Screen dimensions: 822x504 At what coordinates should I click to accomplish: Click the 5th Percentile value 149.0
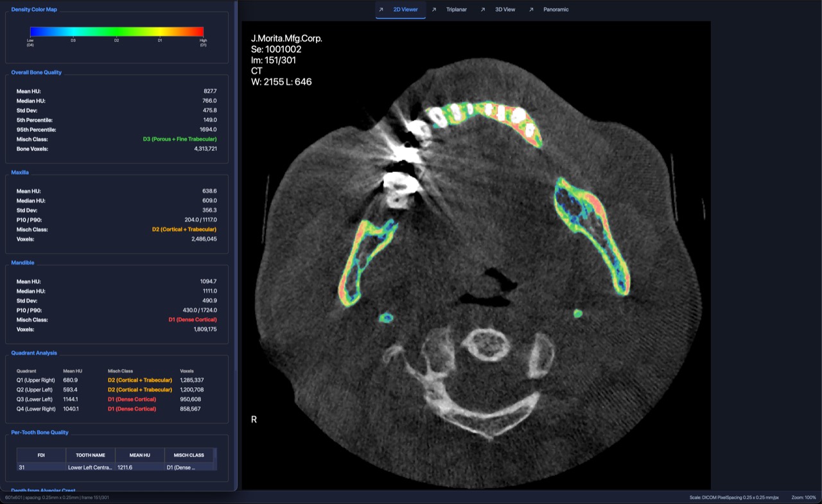[x=210, y=120]
